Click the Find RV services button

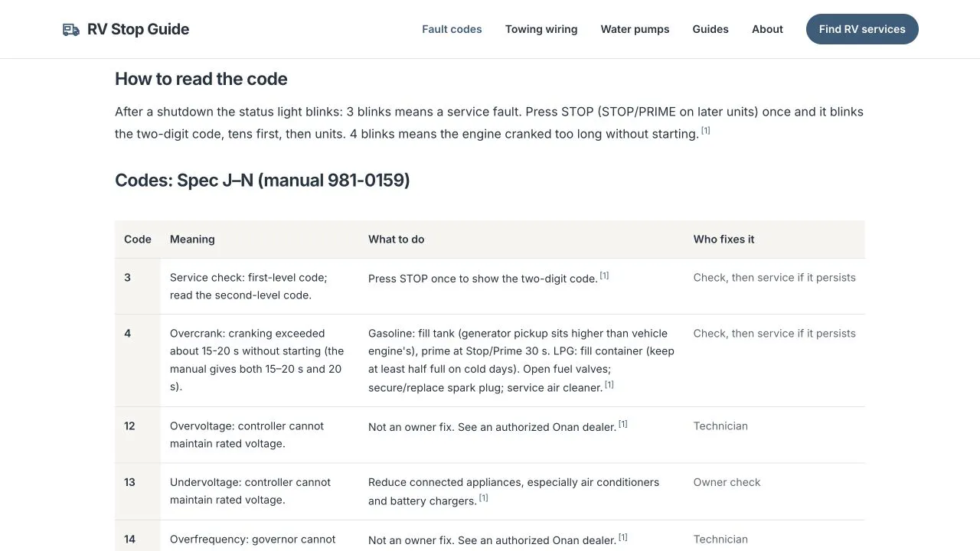tap(862, 29)
